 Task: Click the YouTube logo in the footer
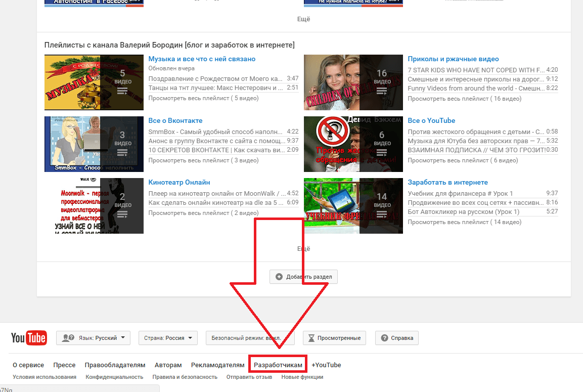coord(29,338)
